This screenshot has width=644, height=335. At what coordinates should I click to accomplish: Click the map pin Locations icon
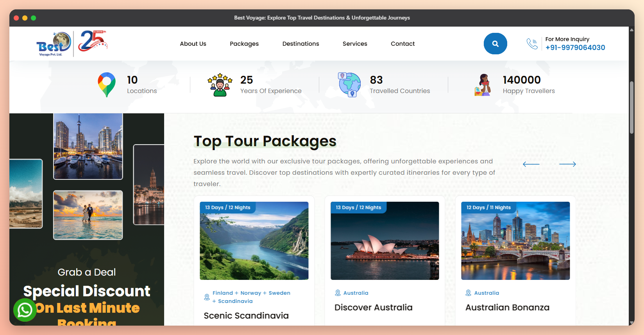click(107, 85)
